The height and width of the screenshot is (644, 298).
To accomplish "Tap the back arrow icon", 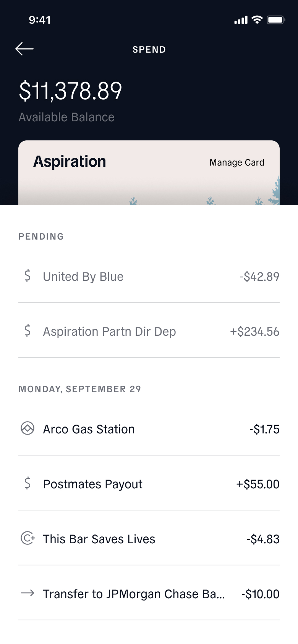I will [x=24, y=49].
